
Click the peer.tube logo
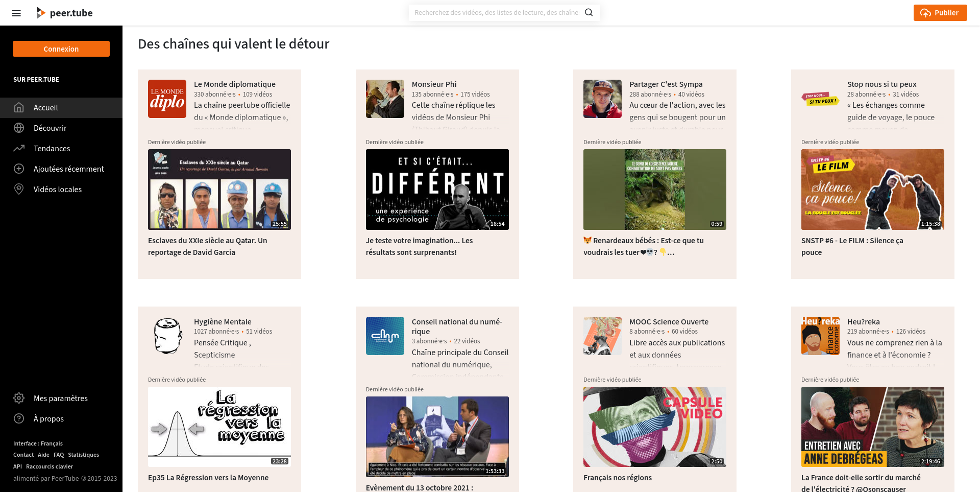click(64, 13)
